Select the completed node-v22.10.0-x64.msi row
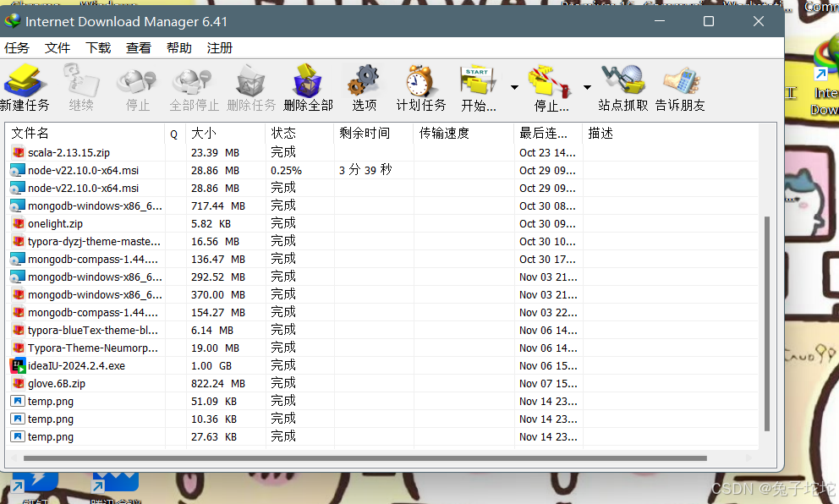 point(383,189)
